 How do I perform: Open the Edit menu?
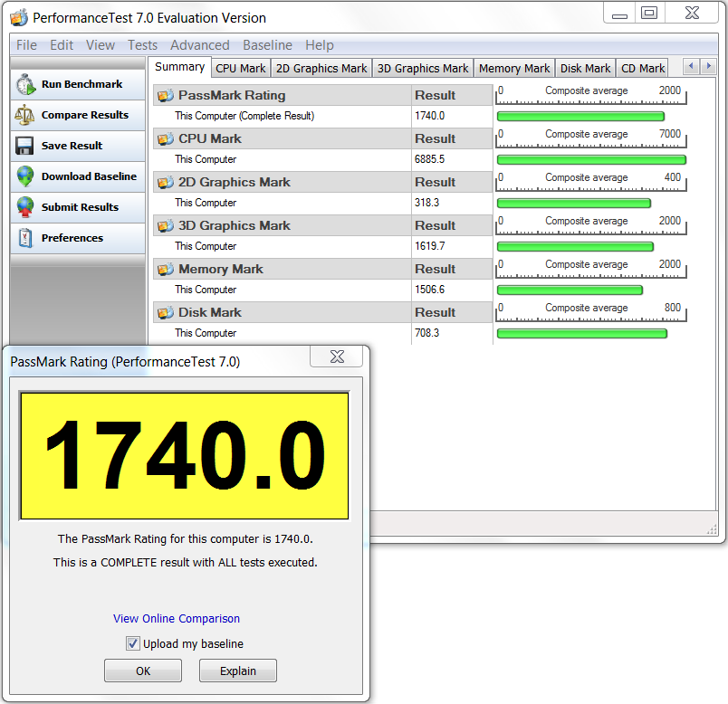(62, 45)
